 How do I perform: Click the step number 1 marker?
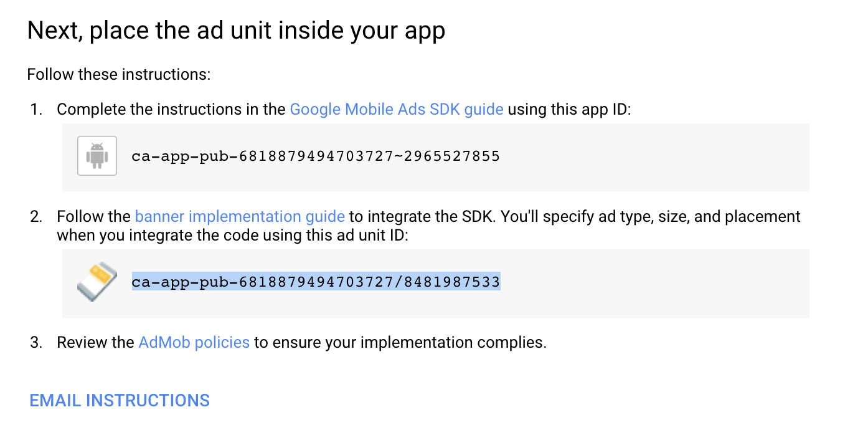click(x=35, y=110)
